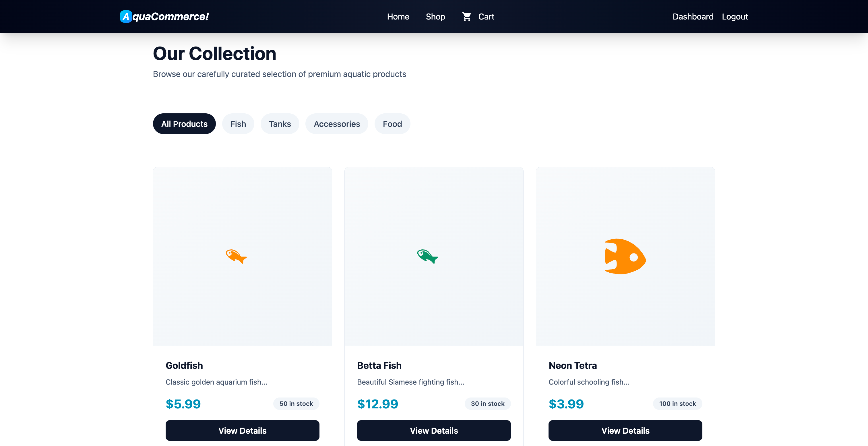View Details for Goldfish

click(242, 430)
